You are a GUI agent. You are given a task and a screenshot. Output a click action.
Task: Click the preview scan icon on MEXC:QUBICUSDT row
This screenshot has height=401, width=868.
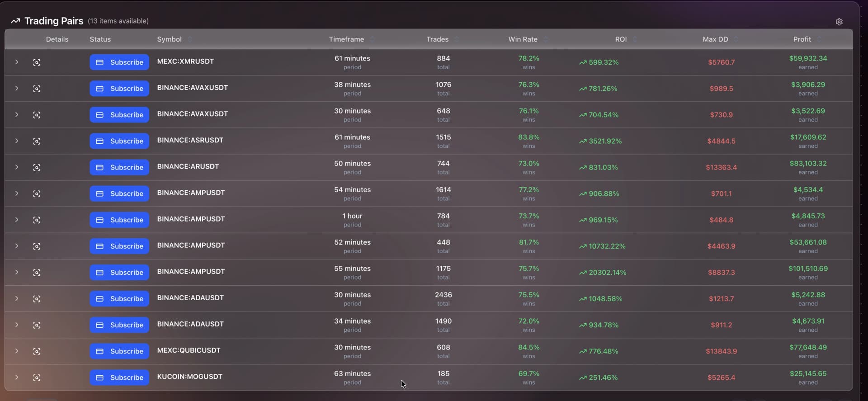37,351
